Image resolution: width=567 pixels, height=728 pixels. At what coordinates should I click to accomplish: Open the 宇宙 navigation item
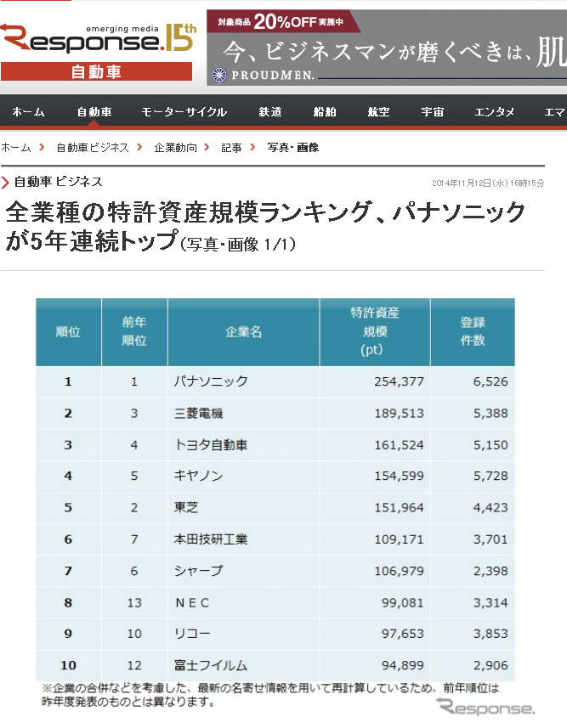(x=432, y=112)
